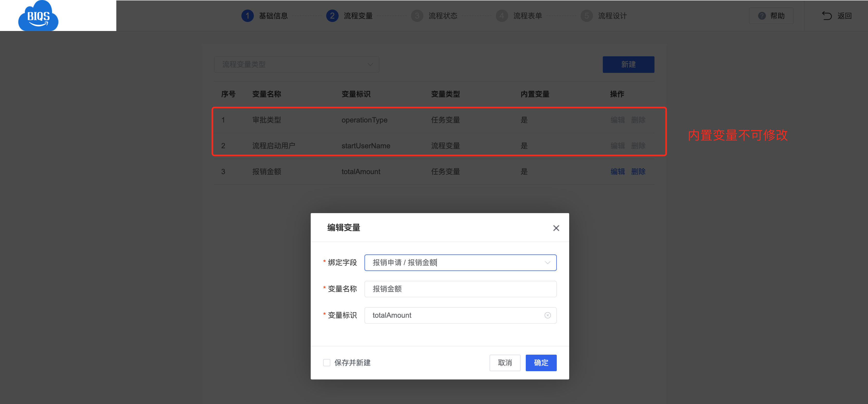Click the BIQS cloud logo
868x404 pixels.
coord(38,16)
